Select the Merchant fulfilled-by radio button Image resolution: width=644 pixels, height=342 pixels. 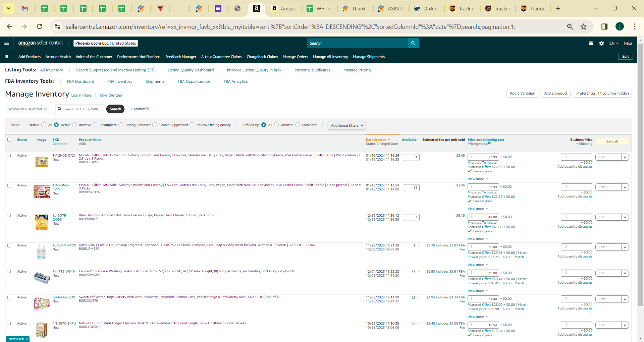298,125
